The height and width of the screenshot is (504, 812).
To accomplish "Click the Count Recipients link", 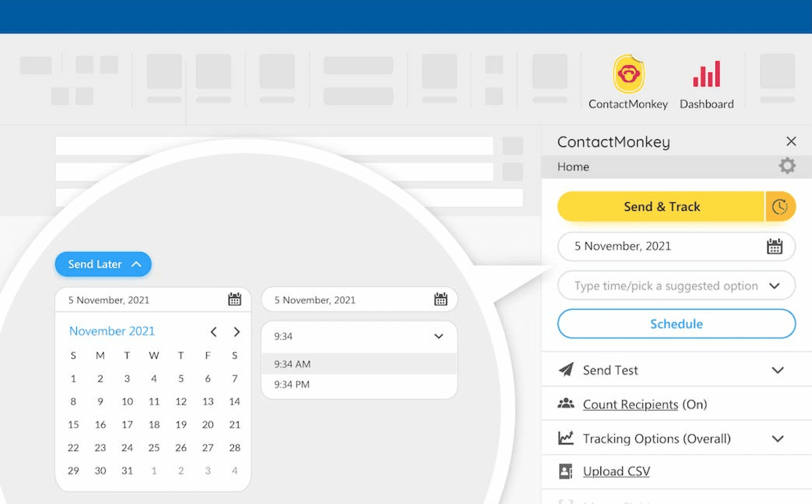I will [630, 404].
